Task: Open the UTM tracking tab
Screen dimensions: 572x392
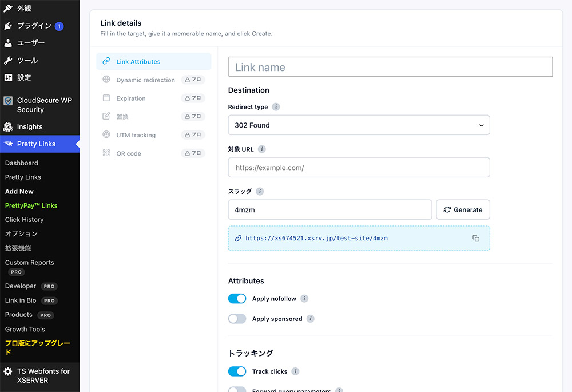Action: coord(153,134)
